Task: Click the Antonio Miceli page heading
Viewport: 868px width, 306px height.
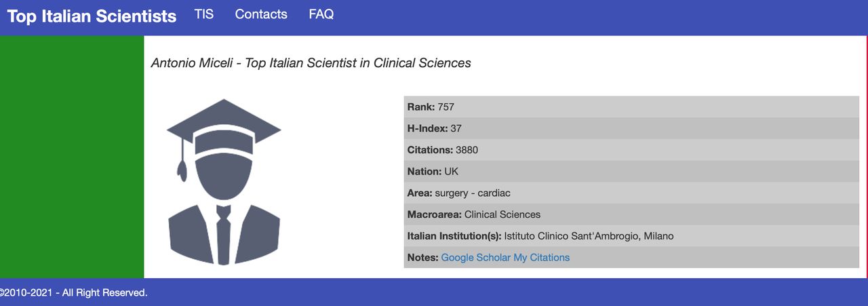Action: point(311,63)
